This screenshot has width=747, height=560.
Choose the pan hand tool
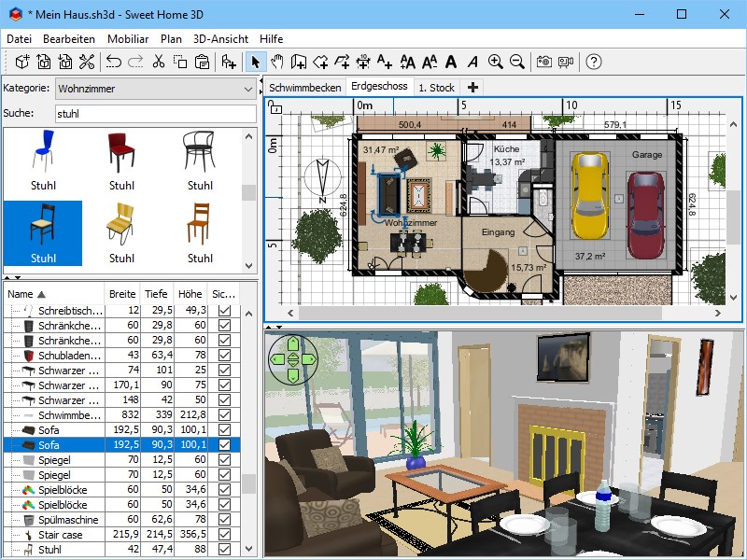277,62
